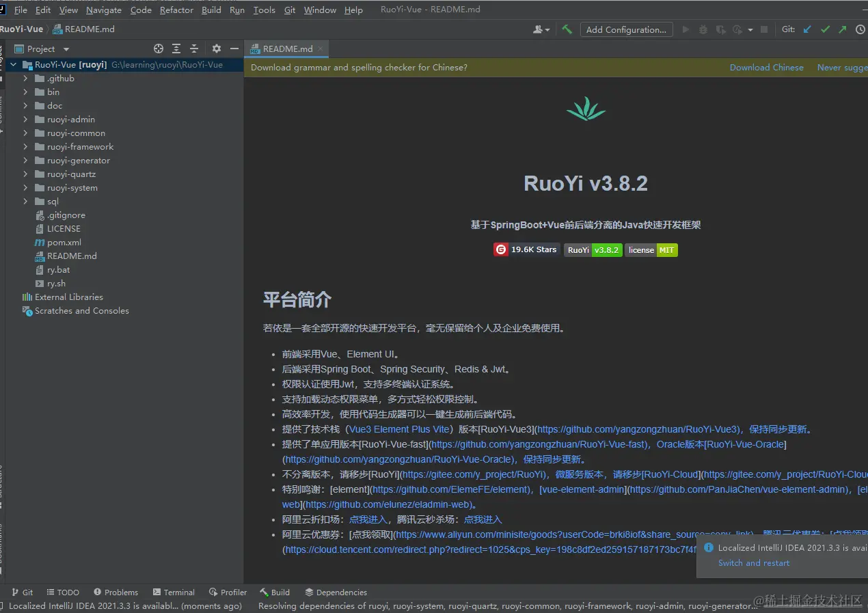Open the Add Configuration dropdown
The image size is (868, 613).
click(625, 29)
